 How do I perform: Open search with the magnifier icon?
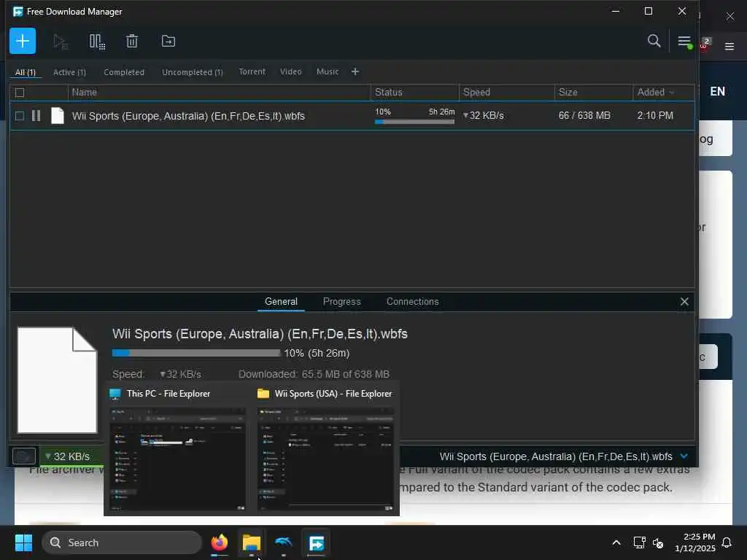coord(654,41)
